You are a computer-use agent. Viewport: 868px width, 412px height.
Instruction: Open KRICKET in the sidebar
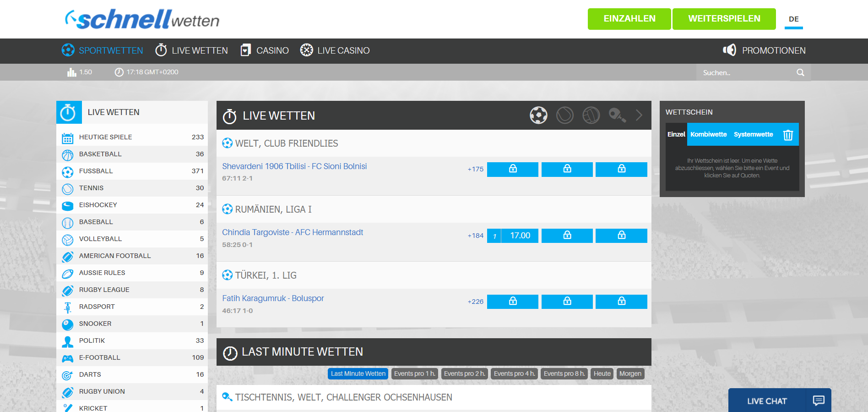point(132,407)
